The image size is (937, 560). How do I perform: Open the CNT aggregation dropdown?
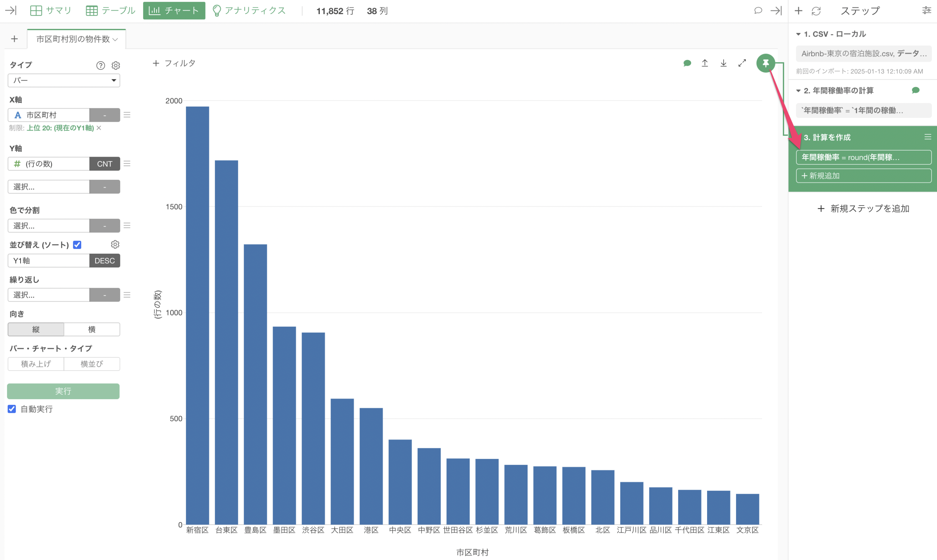pos(105,164)
